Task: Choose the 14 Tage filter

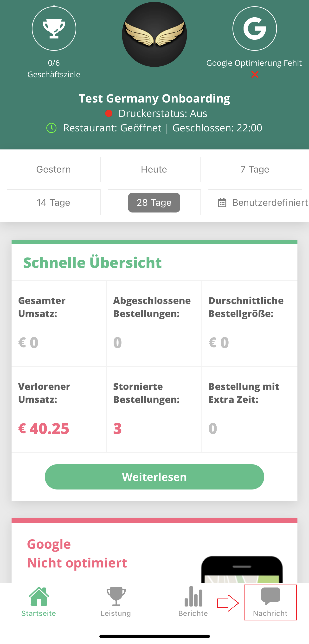Action: (x=53, y=202)
